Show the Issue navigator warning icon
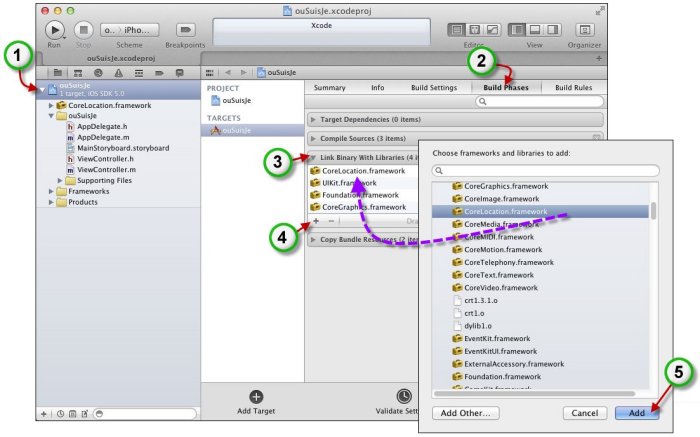 click(x=118, y=73)
